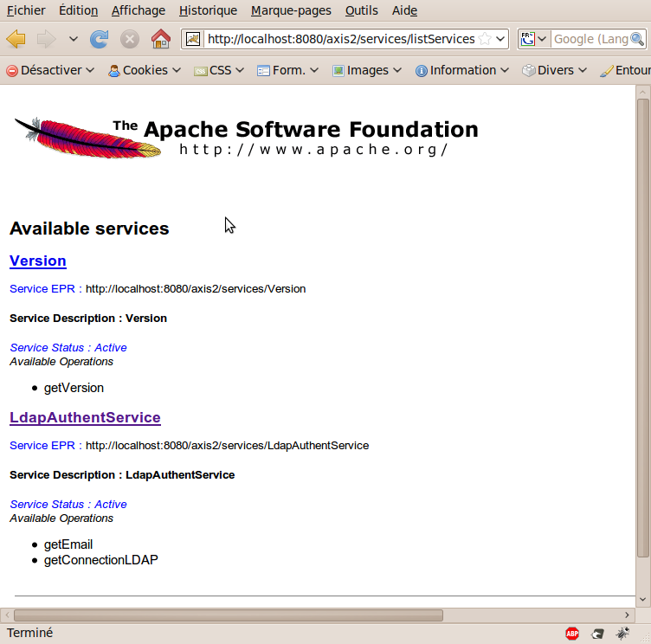Click the stop loading button
This screenshot has width=651, height=644.
coord(130,40)
